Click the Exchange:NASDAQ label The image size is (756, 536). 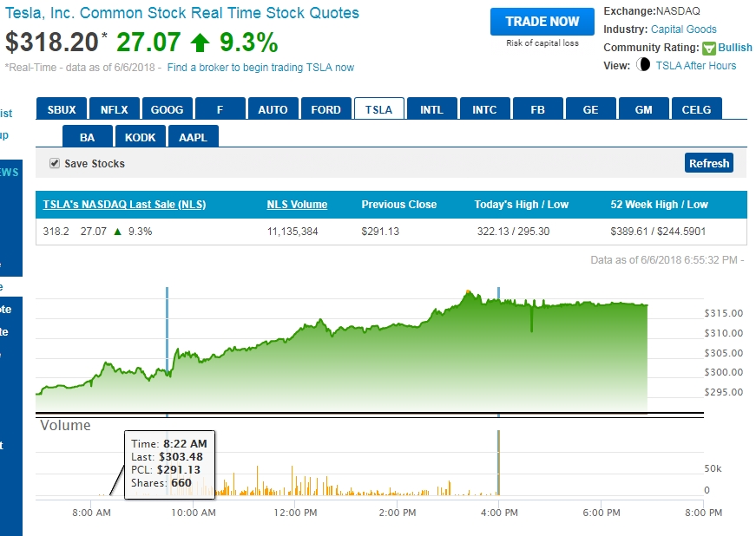click(652, 11)
